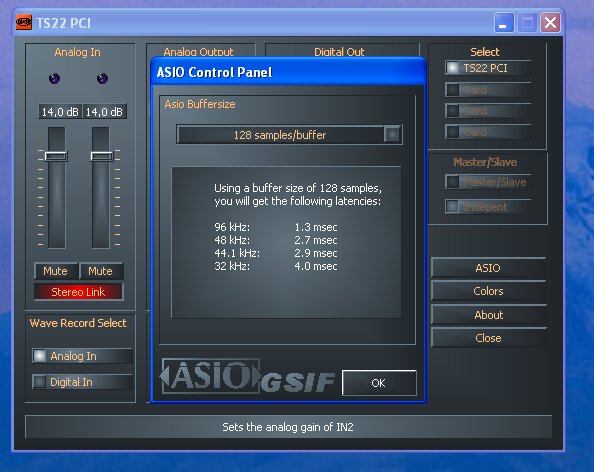Enable the Master/Slave mode option
The height and width of the screenshot is (472, 594).
tap(488, 182)
